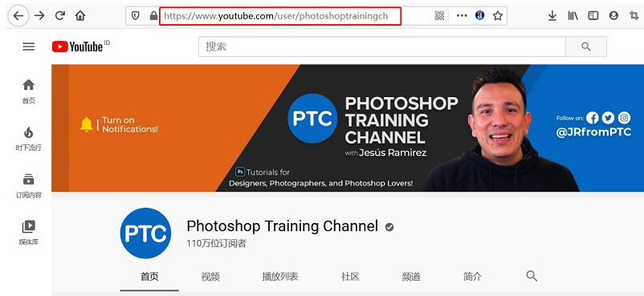The image size is (644, 296).
Task: Open the QR code icon in address bar
Action: coord(439,16)
